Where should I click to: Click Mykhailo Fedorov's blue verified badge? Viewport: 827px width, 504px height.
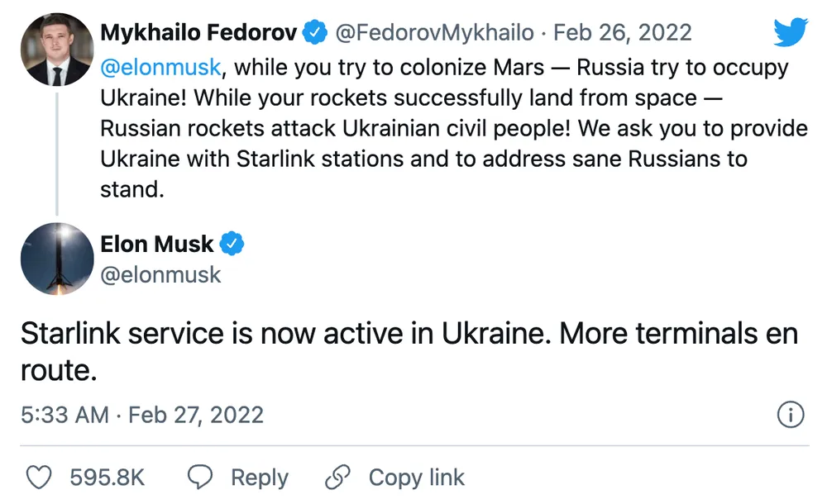pos(314,31)
